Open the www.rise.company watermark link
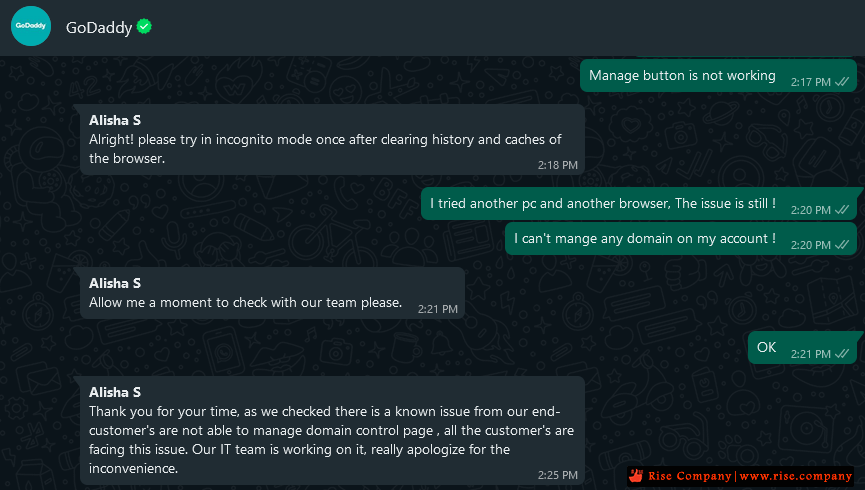Screen dimensions: 865x490 [796, 476]
